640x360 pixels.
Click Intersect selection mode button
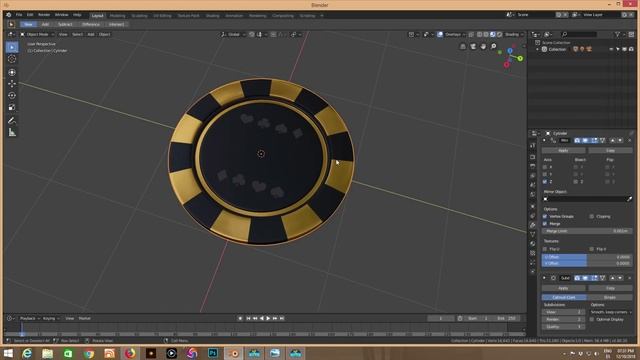pos(116,24)
